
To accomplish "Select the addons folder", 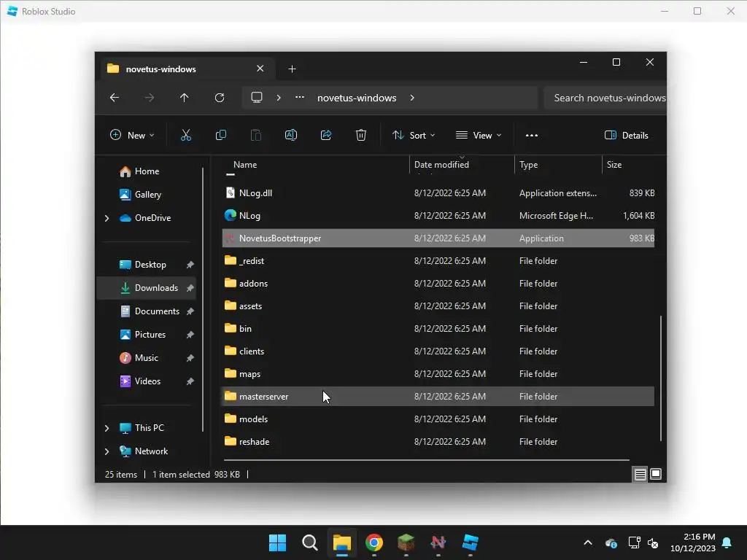I will [438, 284].
